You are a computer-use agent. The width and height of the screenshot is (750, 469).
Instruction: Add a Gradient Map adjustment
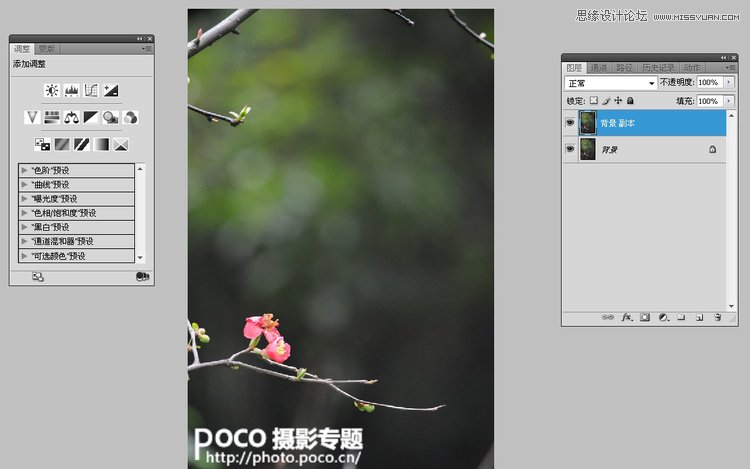click(x=101, y=144)
